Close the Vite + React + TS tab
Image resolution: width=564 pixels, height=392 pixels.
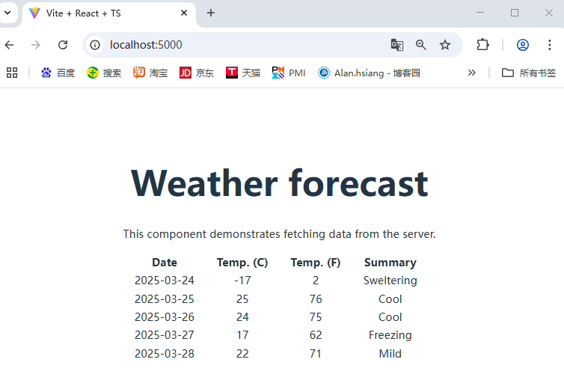tap(185, 13)
